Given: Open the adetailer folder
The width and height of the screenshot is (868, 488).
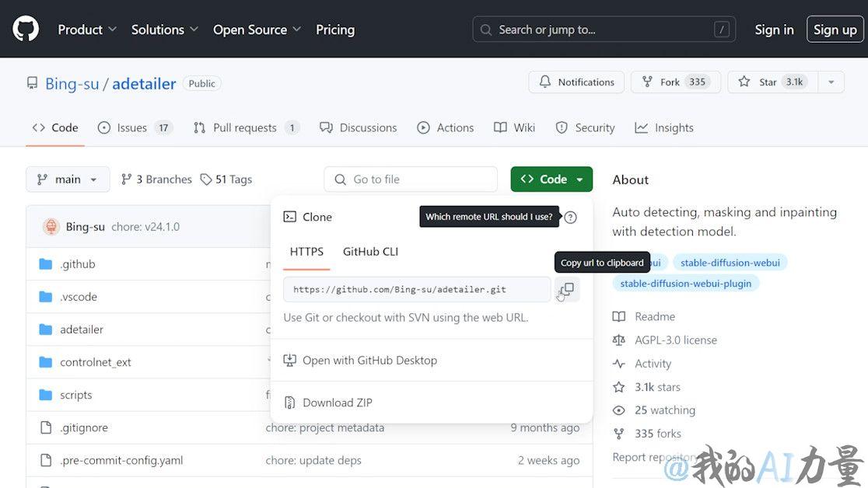Looking at the screenshot, I should [82, 329].
